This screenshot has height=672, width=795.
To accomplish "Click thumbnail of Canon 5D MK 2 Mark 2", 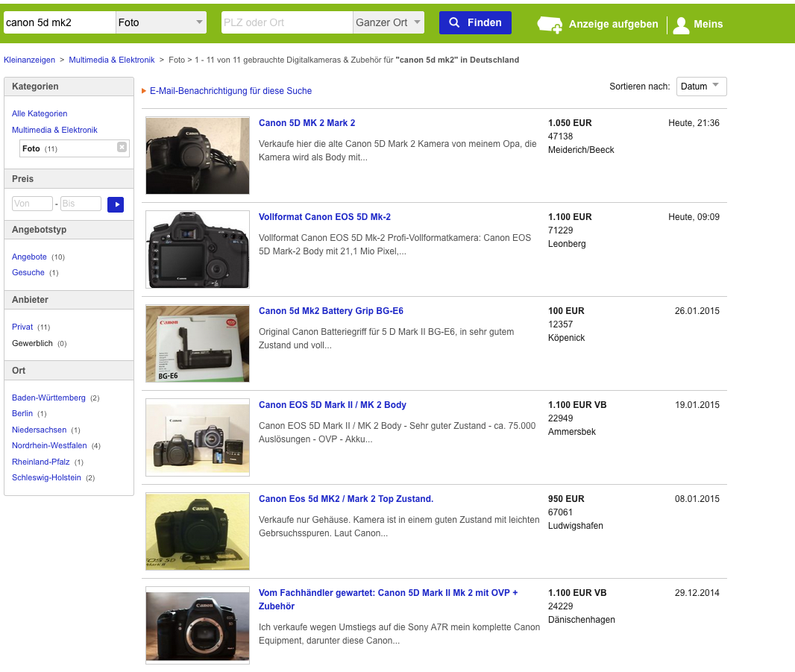I will pos(197,155).
